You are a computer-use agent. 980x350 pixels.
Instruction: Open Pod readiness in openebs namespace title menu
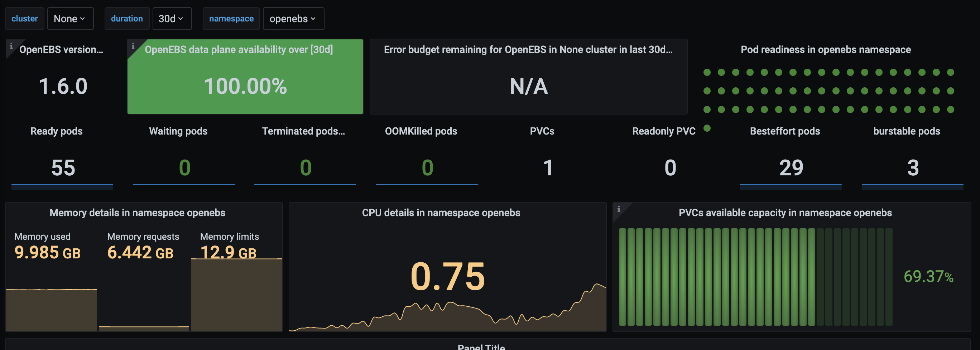[x=825, y=49]
